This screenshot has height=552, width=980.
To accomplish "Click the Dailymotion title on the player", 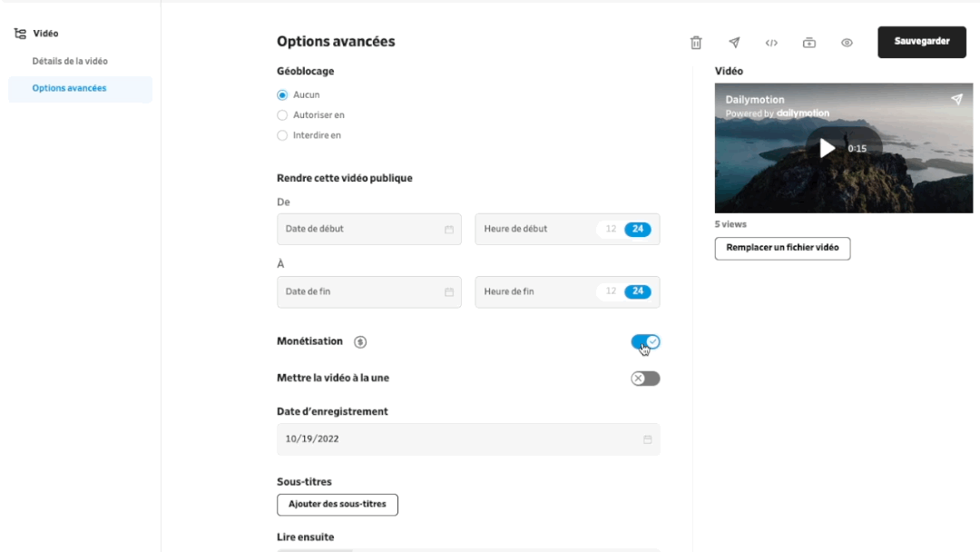I will (754, 99).
